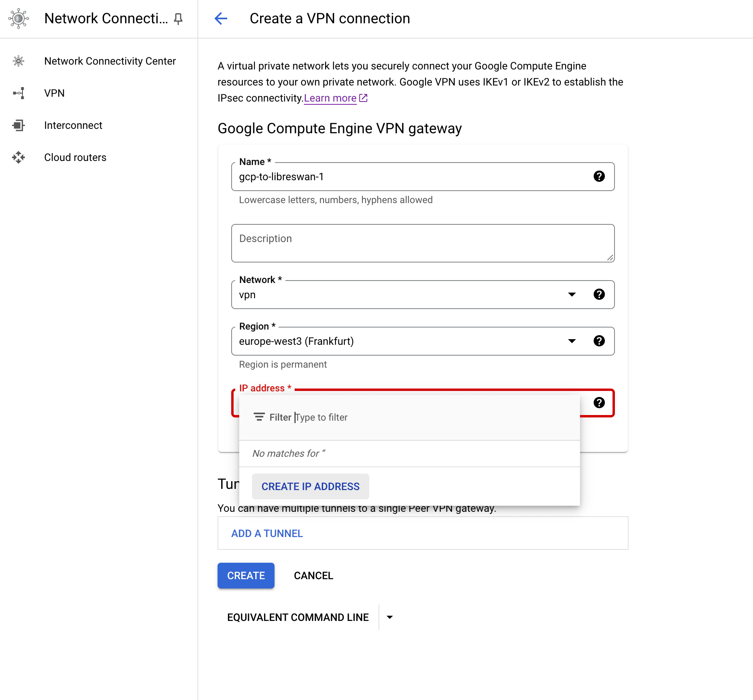This screenshot has height=700, width=753.
Task: Click the back arrow icon
Action: pyautogui.click(x=221, y=18)
